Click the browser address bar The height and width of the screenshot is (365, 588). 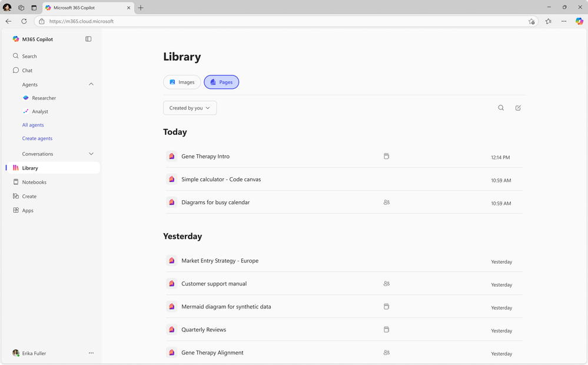[x=283, y=21]
